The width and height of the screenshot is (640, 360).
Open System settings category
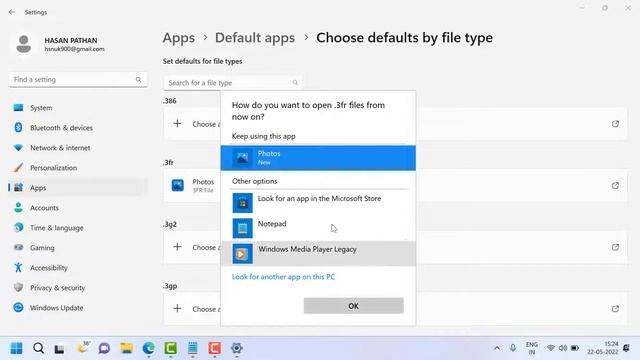(78, 108)
